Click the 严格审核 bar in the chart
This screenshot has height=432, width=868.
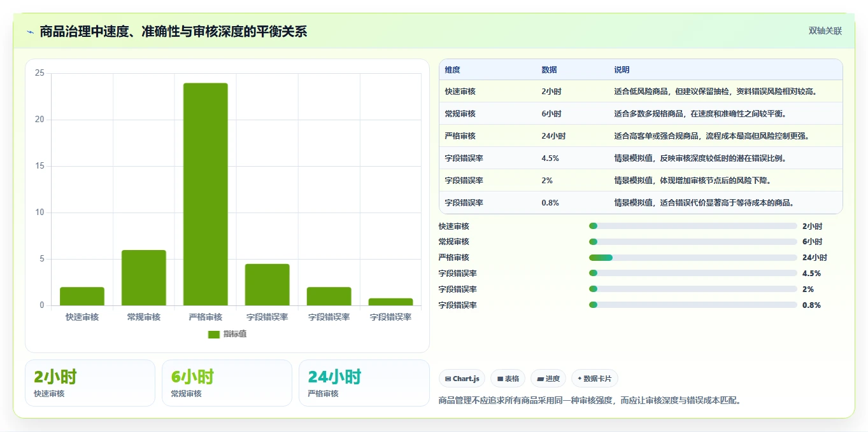(205, 194)
